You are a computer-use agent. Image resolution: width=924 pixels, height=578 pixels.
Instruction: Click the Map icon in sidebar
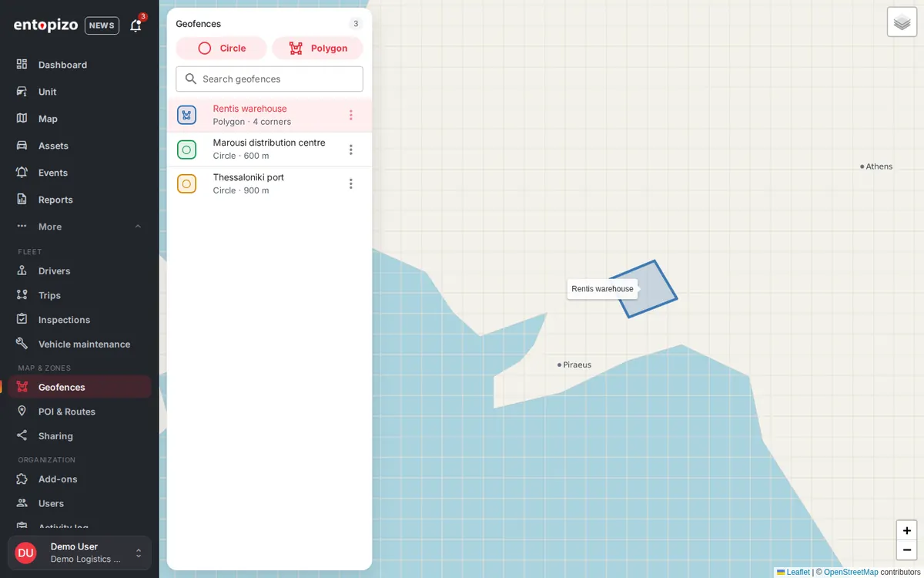[22, 119]
